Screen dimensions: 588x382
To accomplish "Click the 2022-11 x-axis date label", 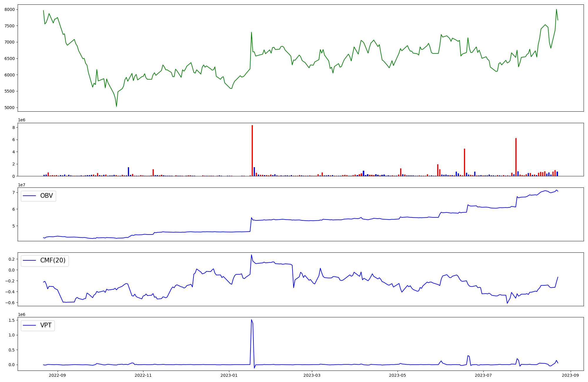I will 143,375.
